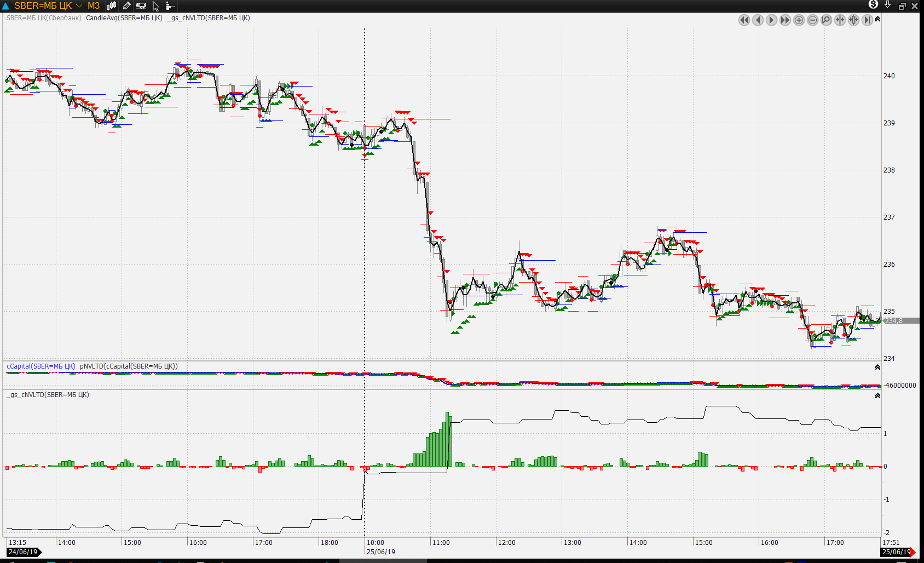Open the candlestick chart type icon
Viewport: 924px width, 563px height.
click(112, 6)
